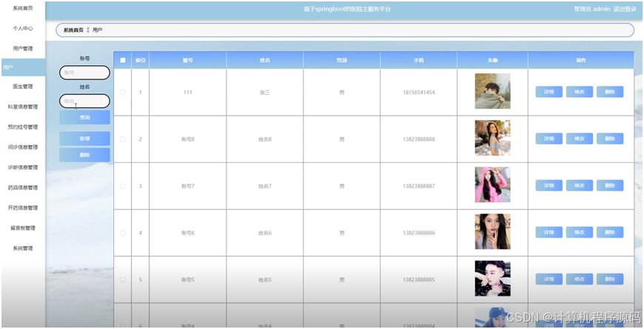The height and width of the screenshot is (329, 644).
Task: Click the 管理员 admin label
Action: coord(592,9)
